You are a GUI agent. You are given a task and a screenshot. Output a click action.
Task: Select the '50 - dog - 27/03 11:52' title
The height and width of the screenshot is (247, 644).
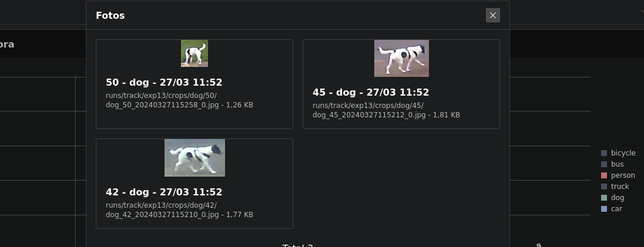coord(164,83)
